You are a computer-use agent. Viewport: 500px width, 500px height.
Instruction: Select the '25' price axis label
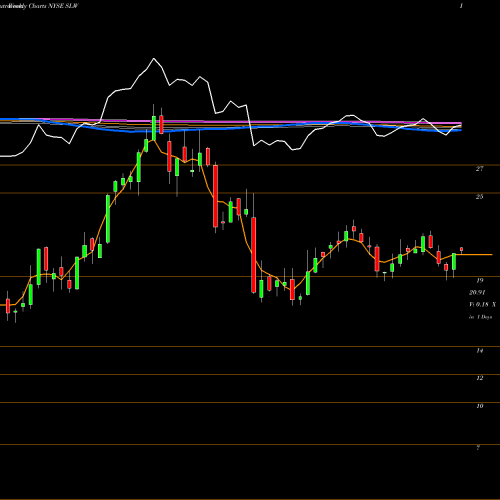pos(479,197)
